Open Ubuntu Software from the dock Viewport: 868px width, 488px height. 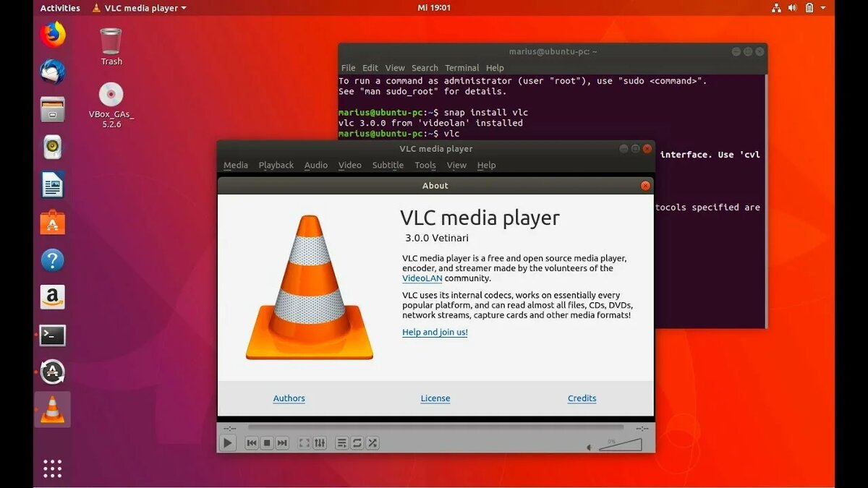click(52, 223)
